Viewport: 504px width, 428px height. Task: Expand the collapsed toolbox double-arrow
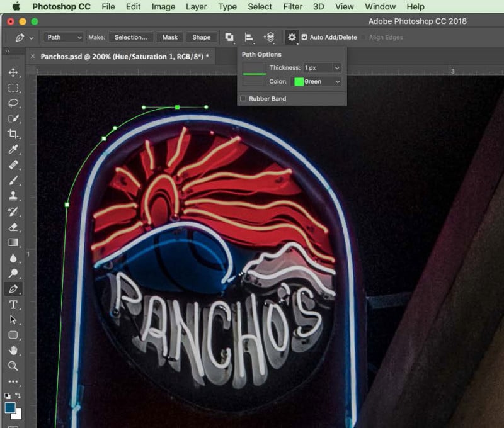pyautogui.click(x=7, y=51)
